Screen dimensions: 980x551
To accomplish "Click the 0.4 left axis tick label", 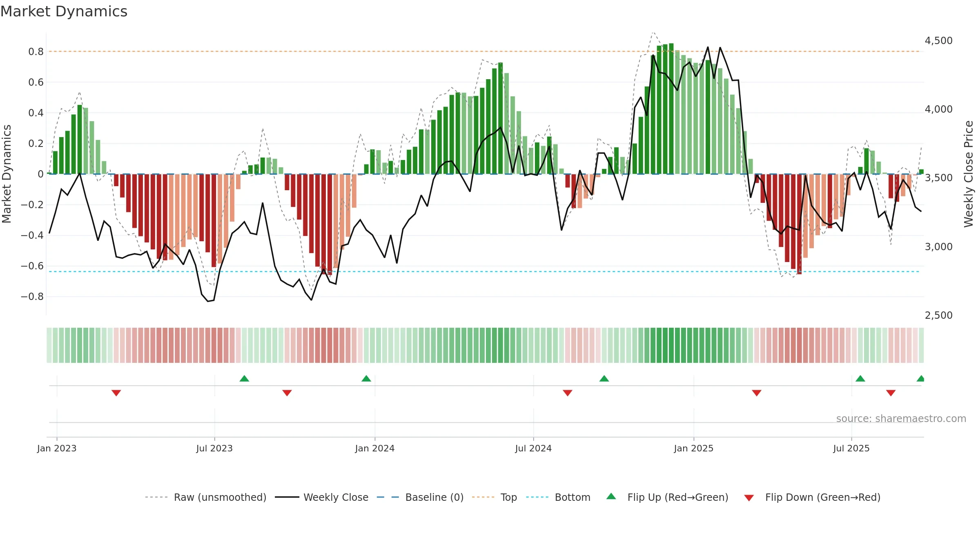I will pyautogui.click(x=36, y=113).
